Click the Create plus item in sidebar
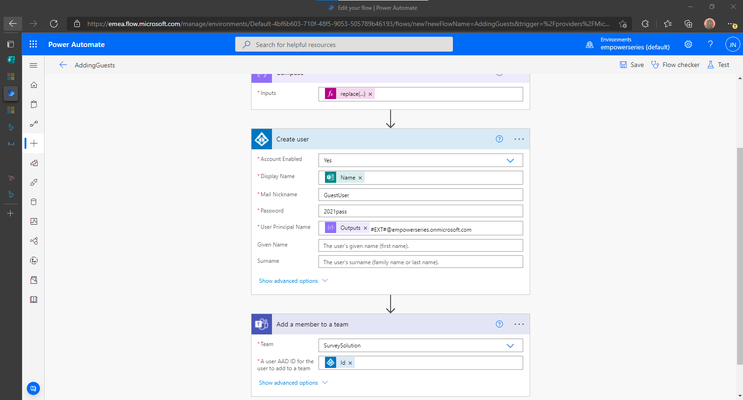 (34, 143)
